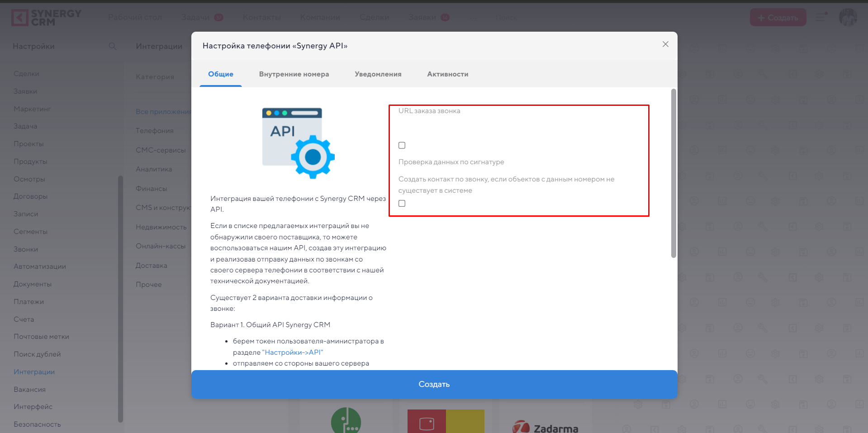Click the URL заказа звонка label
Viewport: 868px width, 433px height.
point(429,111)
